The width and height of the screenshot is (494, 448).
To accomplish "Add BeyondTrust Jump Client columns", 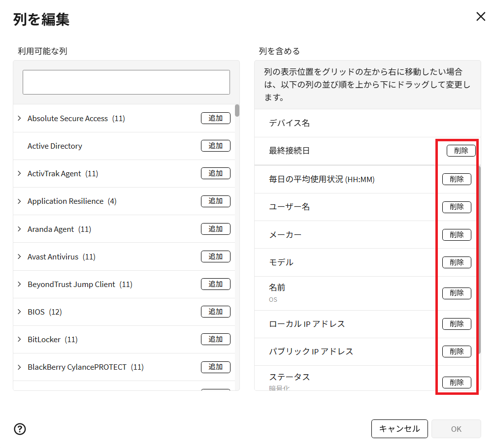I will (x=215, y=284).
